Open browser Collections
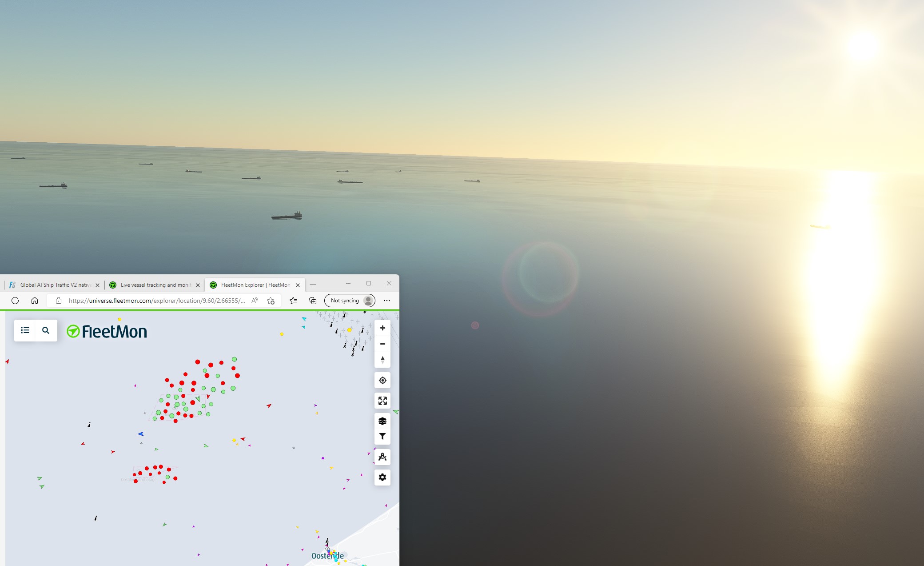 pyautogui.click(x=313, y=301)
